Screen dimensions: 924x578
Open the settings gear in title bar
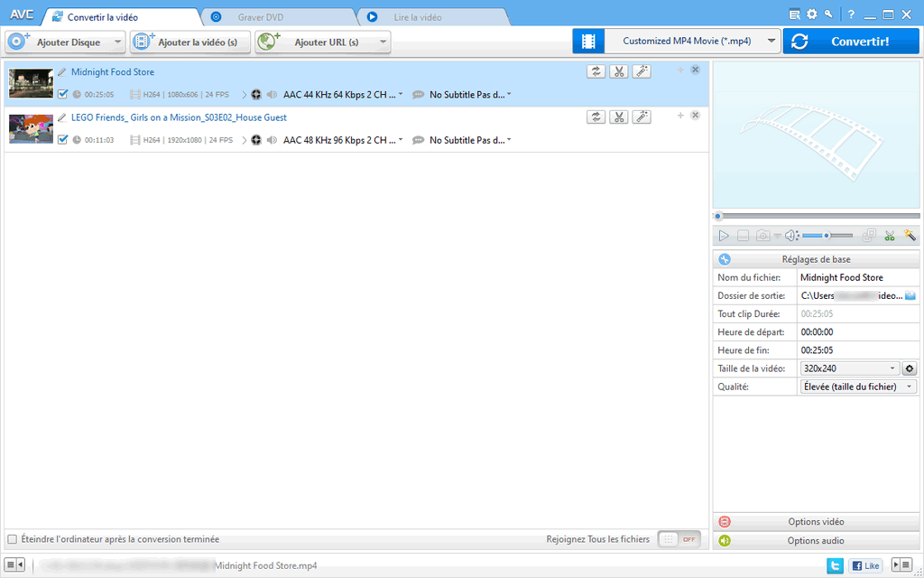pos(812,14)
